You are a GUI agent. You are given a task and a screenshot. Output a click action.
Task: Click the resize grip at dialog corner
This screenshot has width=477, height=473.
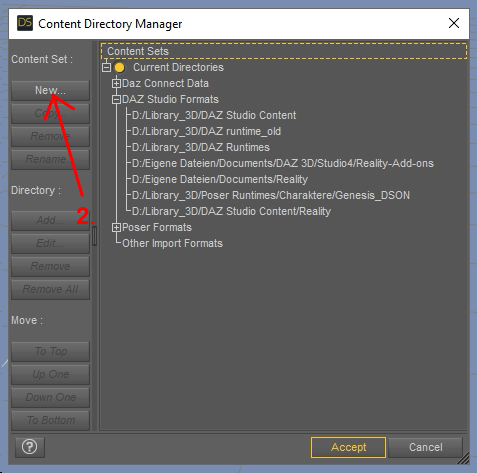463,458
